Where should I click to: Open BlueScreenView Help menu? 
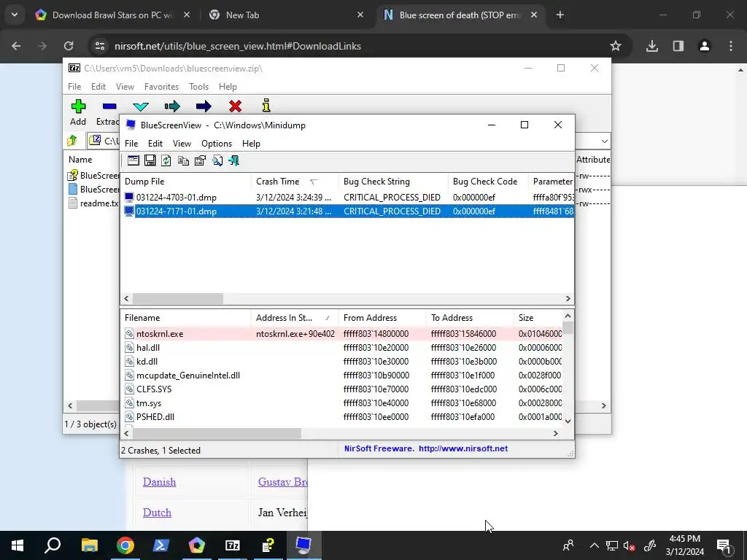pyautogui.click(x=251, y=144)
